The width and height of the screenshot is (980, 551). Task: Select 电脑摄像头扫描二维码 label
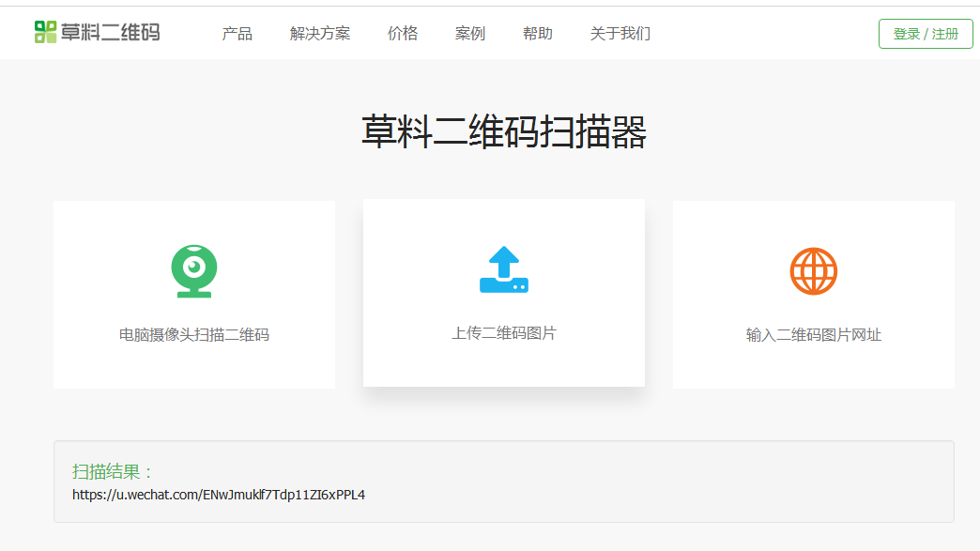click(194, 335)
